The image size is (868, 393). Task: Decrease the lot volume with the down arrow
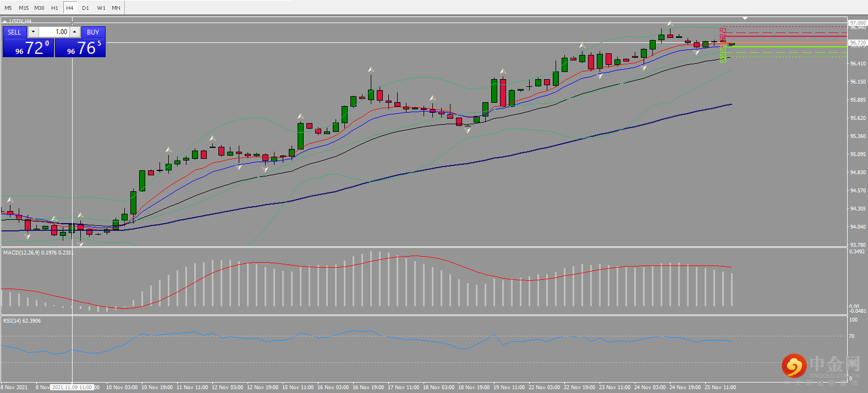point(33,32)
